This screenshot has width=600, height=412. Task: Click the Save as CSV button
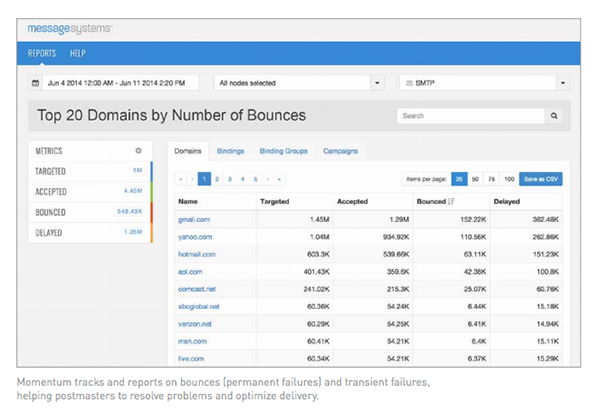tap(541, 179)
